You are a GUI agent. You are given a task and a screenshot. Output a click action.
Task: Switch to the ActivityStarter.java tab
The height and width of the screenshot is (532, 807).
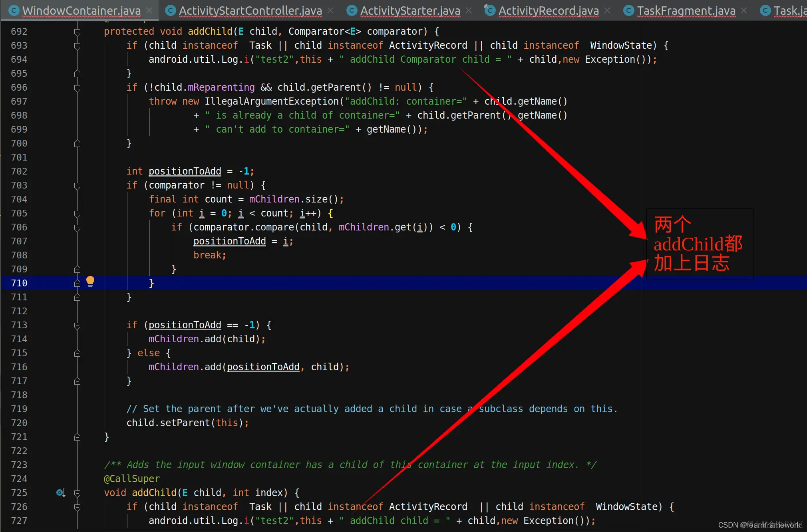point(410,11)
